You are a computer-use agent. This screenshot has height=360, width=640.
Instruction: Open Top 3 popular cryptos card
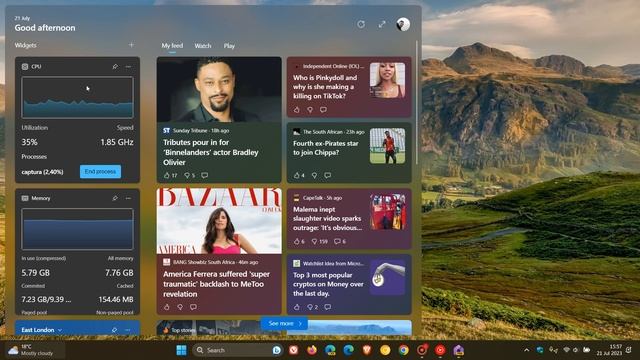328,284
